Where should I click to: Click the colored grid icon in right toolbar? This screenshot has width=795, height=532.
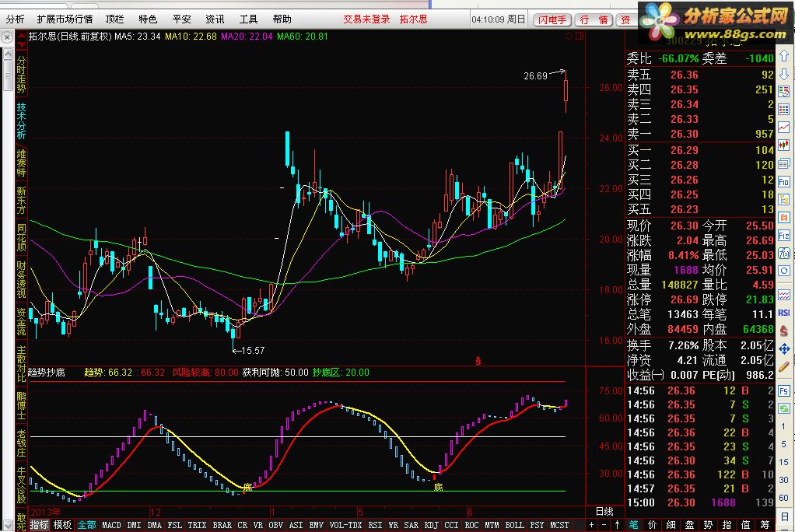coord(784,110)
